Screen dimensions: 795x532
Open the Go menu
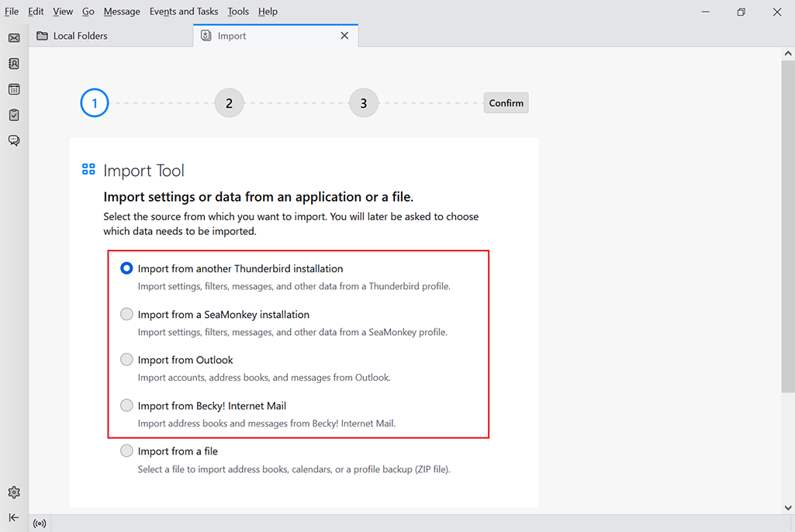pyautogui.click(x=88, y=11)
